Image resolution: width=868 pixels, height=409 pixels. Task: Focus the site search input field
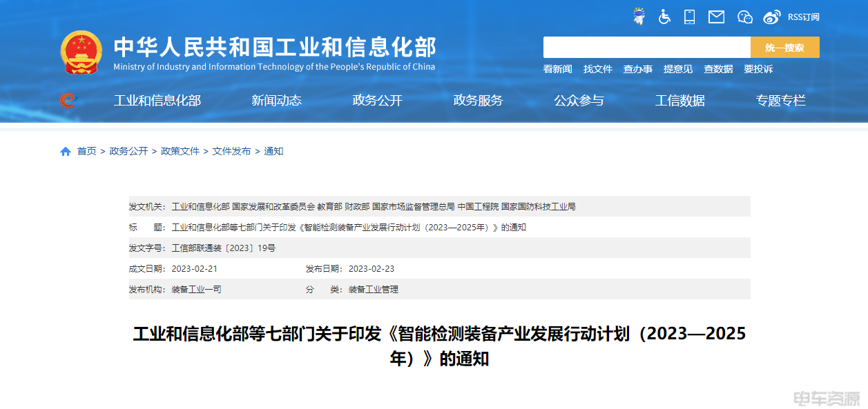click(x=647, y=48)
